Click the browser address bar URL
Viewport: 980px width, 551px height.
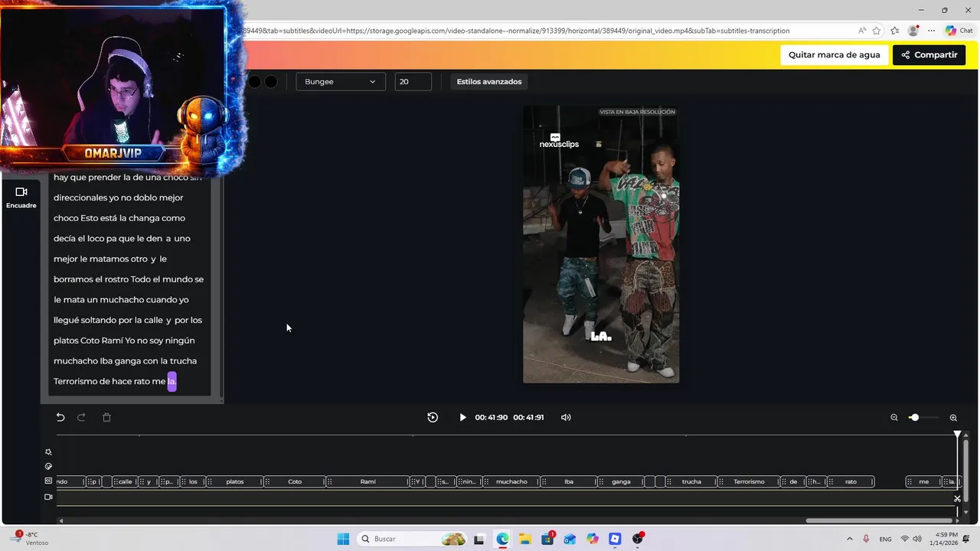517,31
